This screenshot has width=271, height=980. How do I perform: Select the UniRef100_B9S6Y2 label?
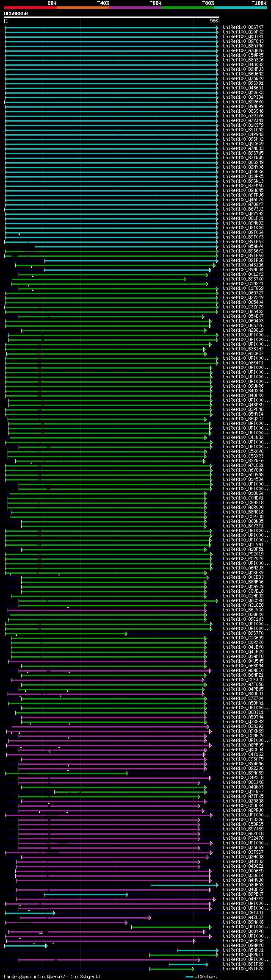tap(243, 251)
